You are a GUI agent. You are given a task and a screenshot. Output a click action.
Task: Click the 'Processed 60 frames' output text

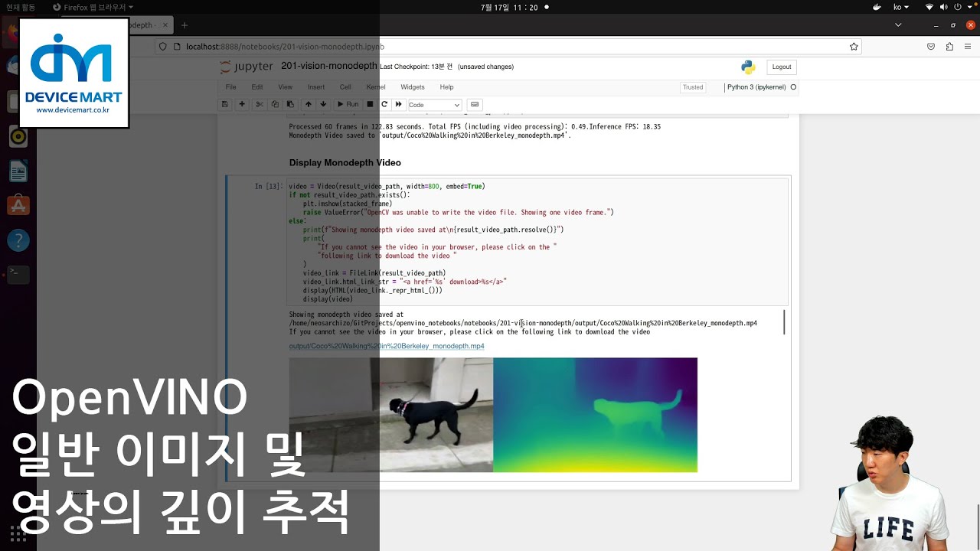[x=475, y=126]
